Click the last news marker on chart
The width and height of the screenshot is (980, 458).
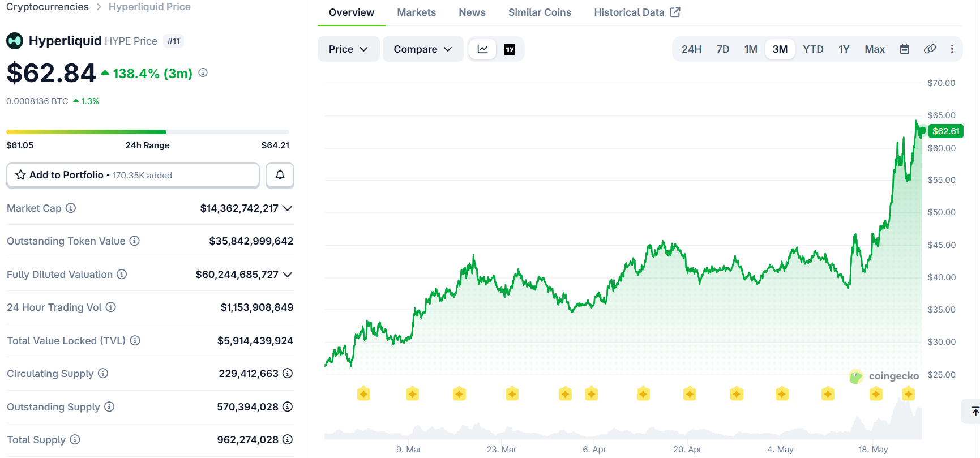909,393
